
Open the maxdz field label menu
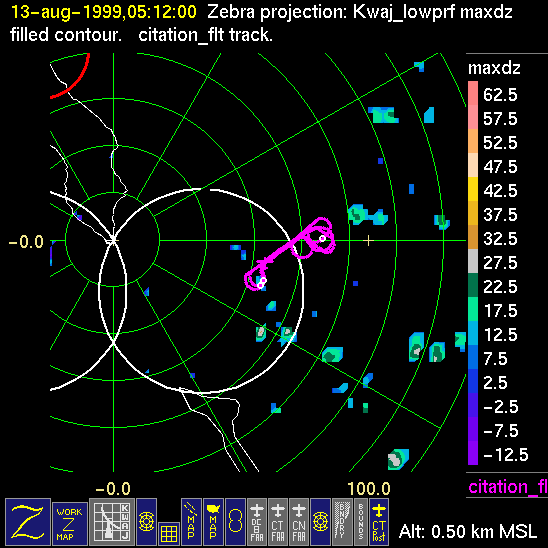point(494,68)
